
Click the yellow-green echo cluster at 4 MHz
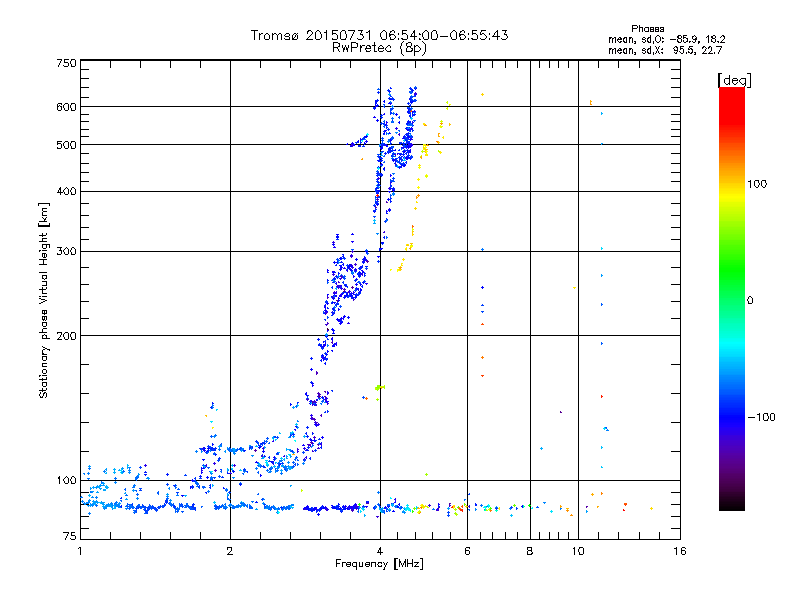(x=380, y=388)
